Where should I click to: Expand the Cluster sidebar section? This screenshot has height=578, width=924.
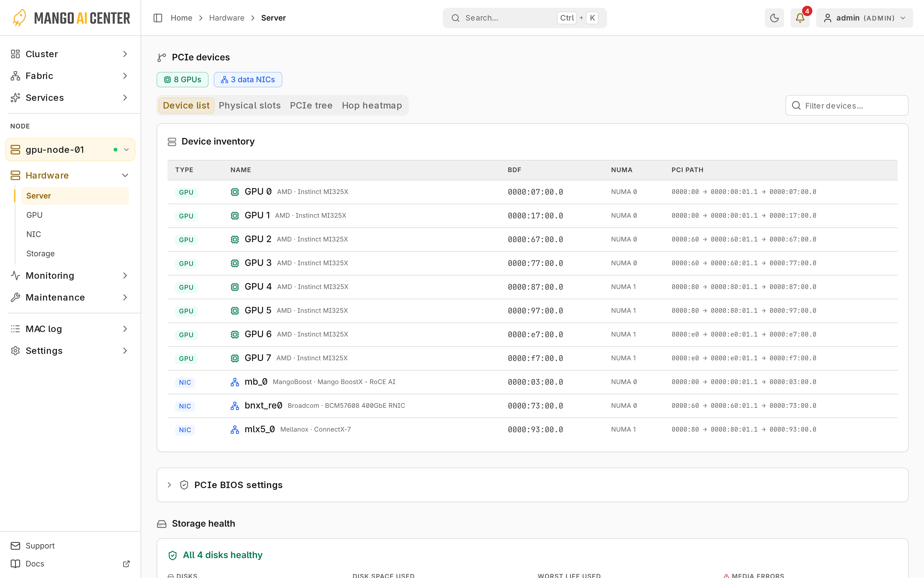70,54
